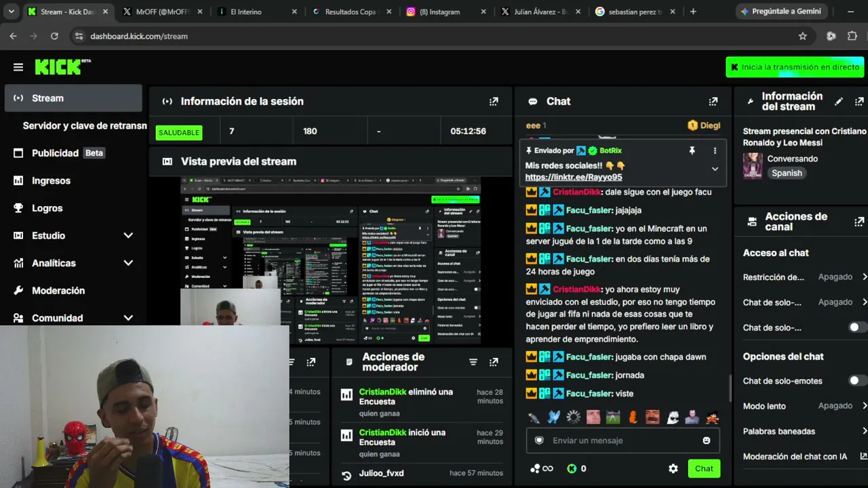Screen dimensions: 868x488
Task: Bookmark this page with the star icon
Action: (803, 36)
